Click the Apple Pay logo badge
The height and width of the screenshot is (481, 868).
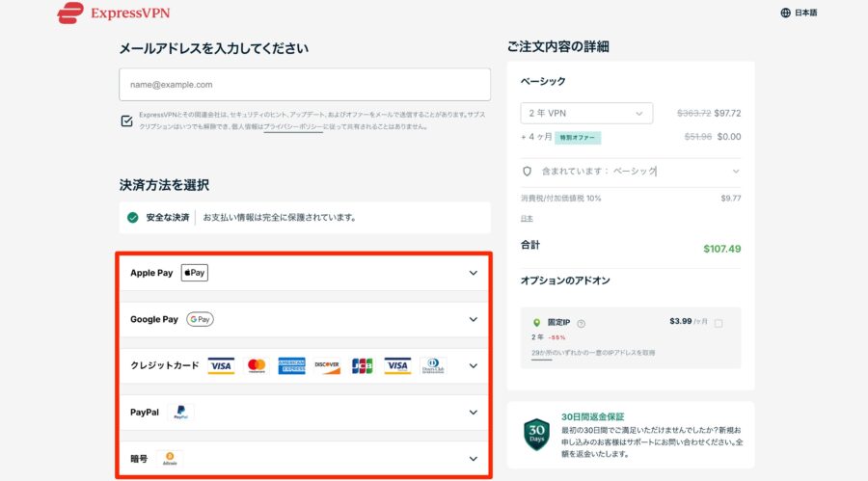pos(194,273)
